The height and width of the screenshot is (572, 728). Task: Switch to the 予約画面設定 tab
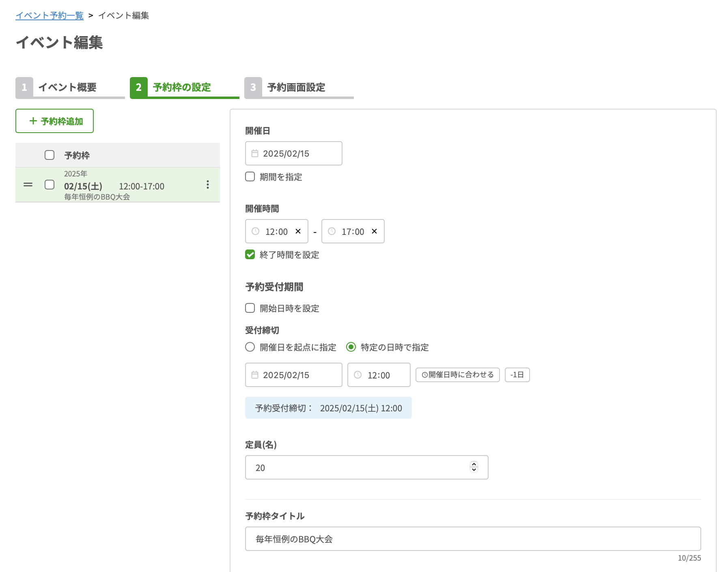pyautogui.click(x=299, y=87)
